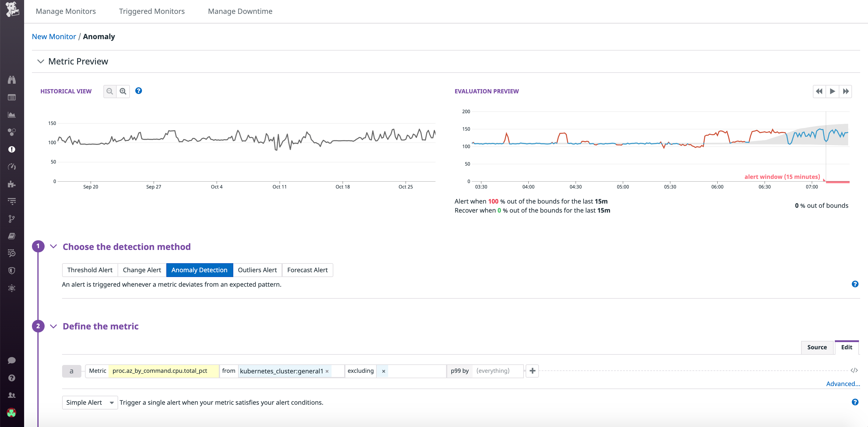Viewport: 868px width, 427px height.
Task: Select the Monitors exclamation icon in the sidebar
Action: tap(12, 149)
